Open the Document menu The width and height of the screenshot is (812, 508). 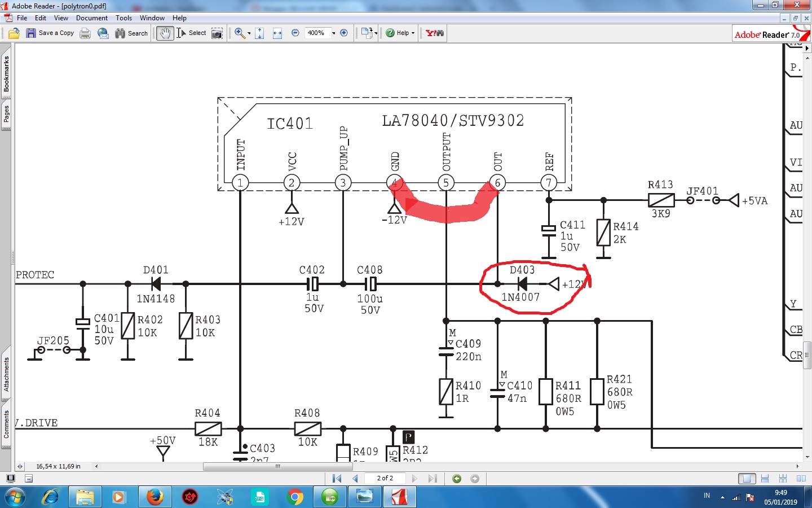92,18
